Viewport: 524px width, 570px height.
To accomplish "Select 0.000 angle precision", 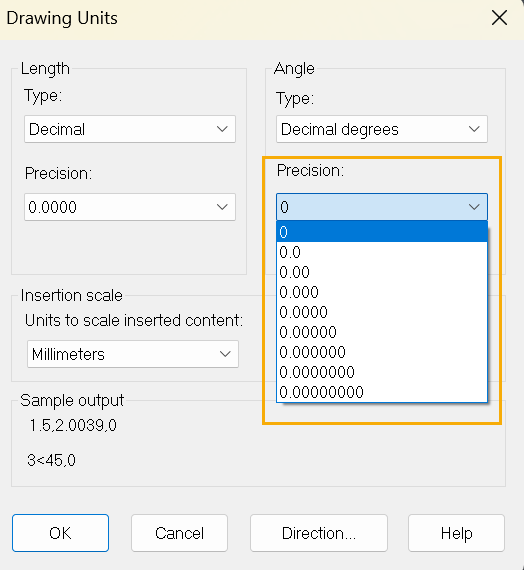I will (x=382, y=292).
